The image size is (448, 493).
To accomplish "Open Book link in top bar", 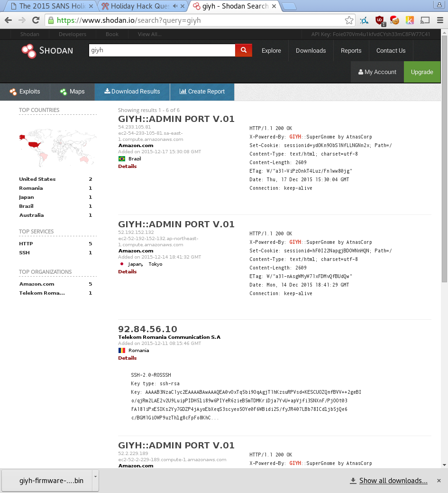I will click(x=112, y=34).
